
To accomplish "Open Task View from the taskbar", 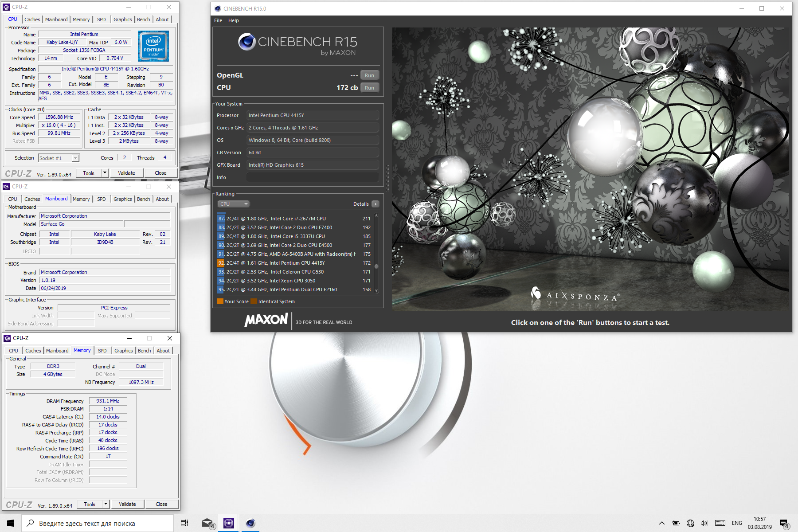I will pyautogui.click(x=184, y=523).
